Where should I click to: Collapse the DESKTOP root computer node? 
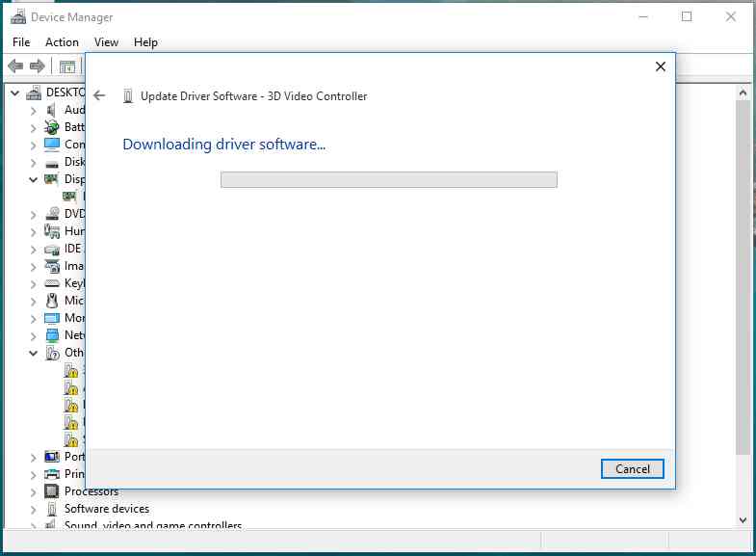pyautogui.click(x=15, y=93)
